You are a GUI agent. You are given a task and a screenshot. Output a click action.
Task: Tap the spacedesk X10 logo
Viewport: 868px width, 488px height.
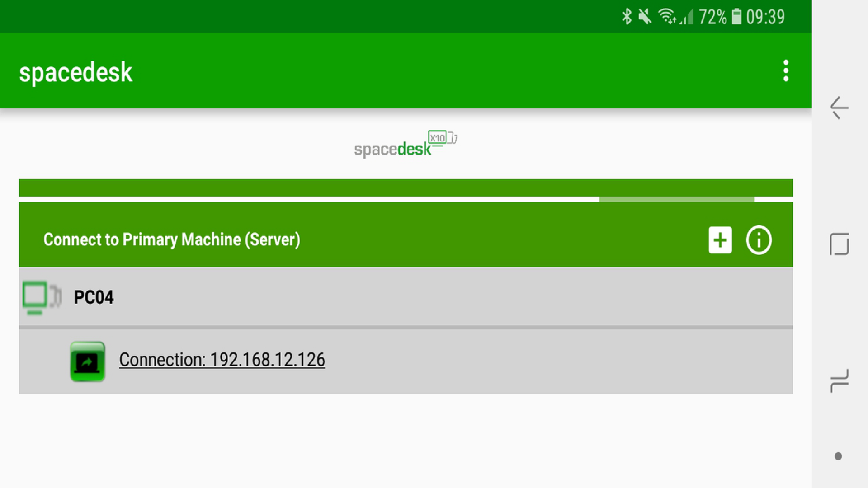tap(406, 144)
